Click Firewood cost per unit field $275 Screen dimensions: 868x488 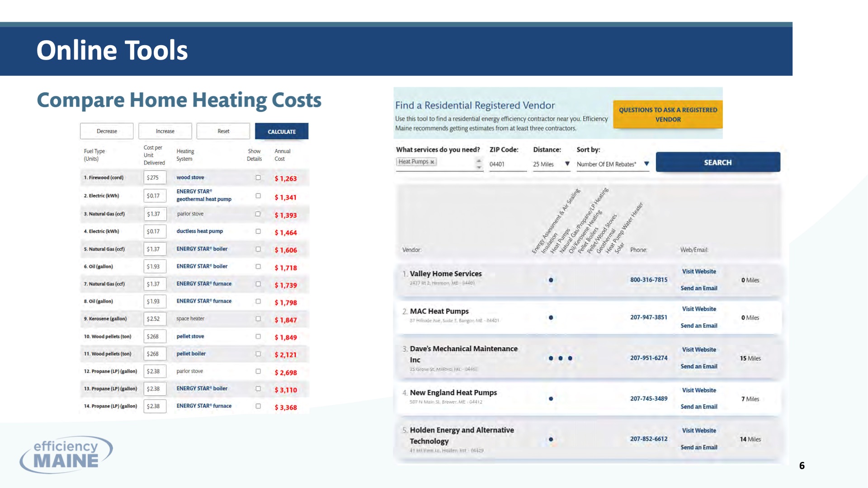(155, 178)
